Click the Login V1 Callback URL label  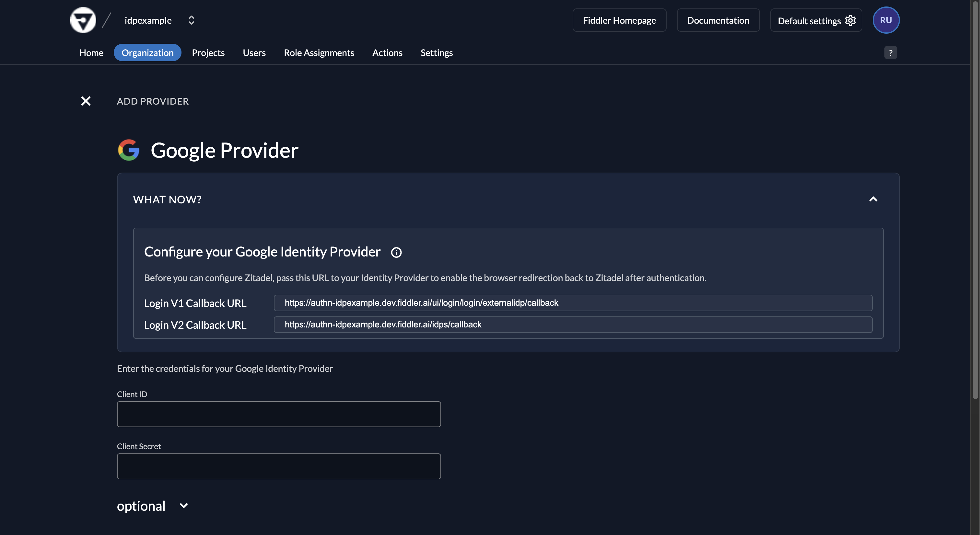(x=195, y=303)
